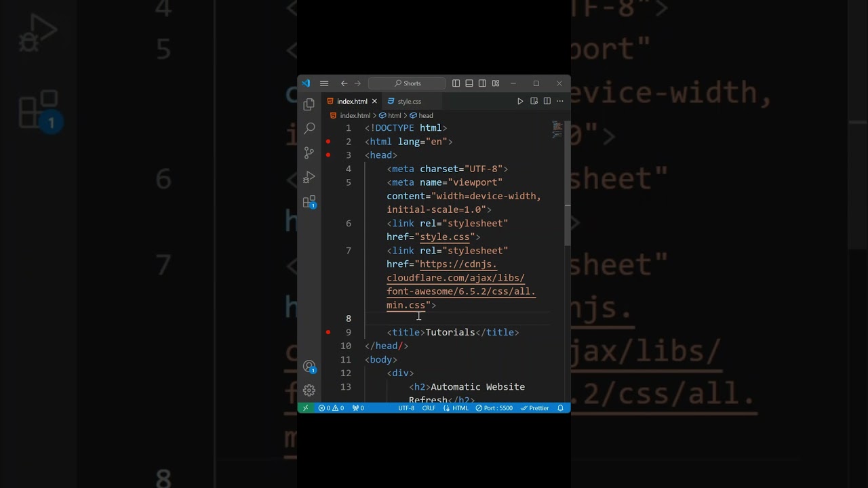
Task: Toggle the primary side bar layout icon
Action: point(456,83)
